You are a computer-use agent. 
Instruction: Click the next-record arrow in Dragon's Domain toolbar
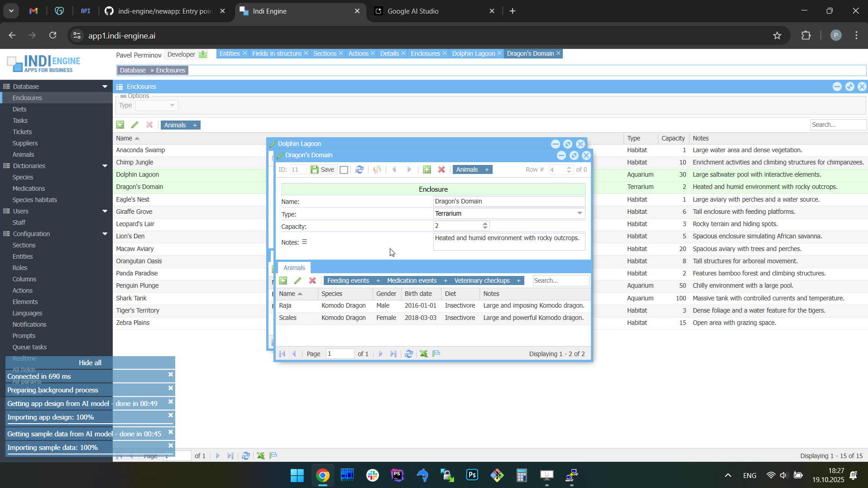409,169
